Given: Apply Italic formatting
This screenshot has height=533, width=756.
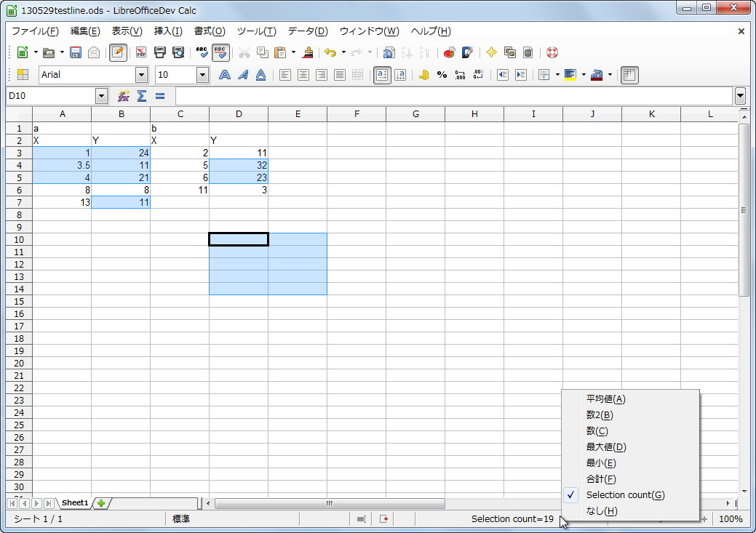Looking at the screenshot, I should pos(242,75).
